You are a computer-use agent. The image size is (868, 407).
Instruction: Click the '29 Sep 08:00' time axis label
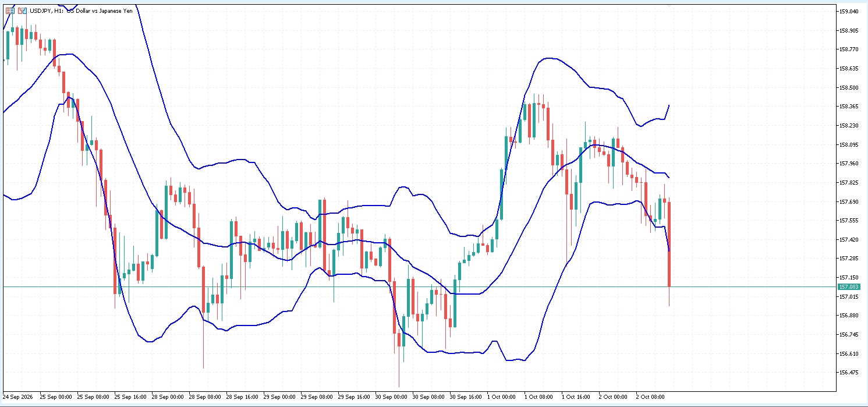(x=317, y=397)
